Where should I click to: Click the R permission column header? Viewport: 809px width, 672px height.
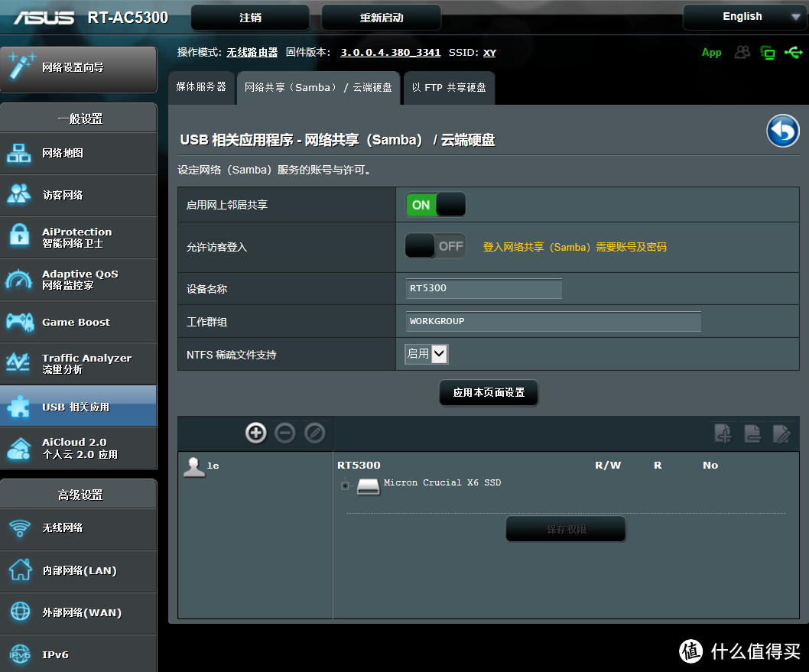(658, 465)
